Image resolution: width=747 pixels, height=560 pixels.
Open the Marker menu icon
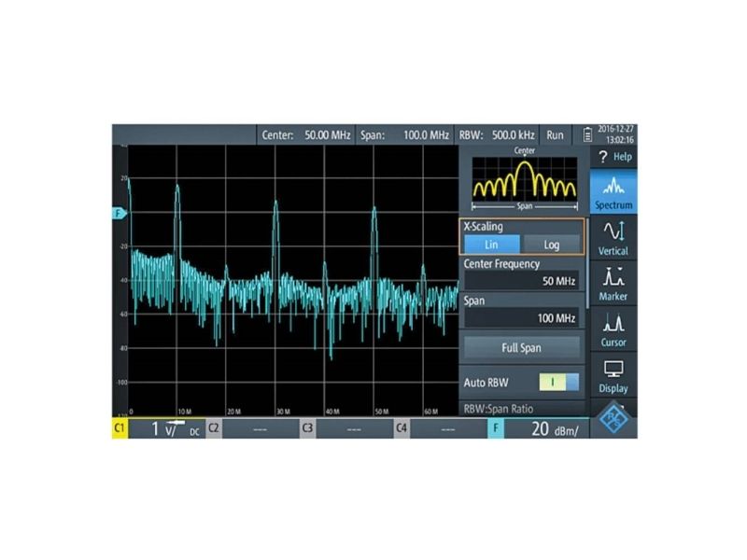[x=613, y=284]
